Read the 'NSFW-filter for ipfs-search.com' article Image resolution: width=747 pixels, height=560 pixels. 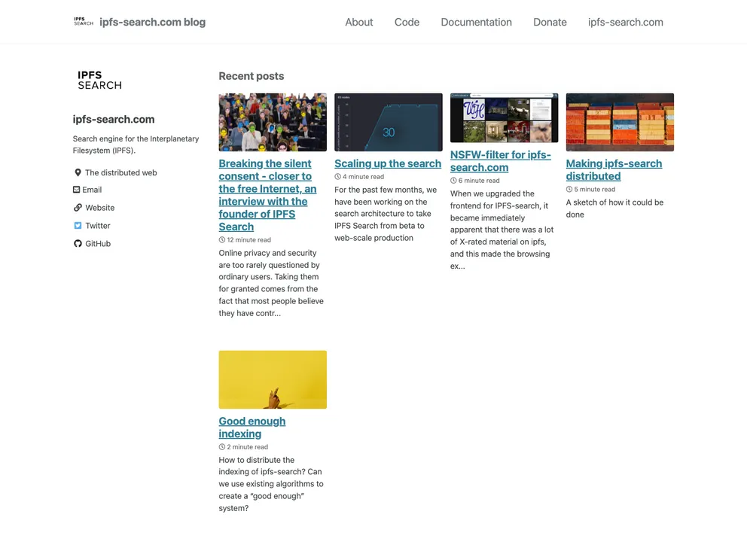(x=500, y=161)
